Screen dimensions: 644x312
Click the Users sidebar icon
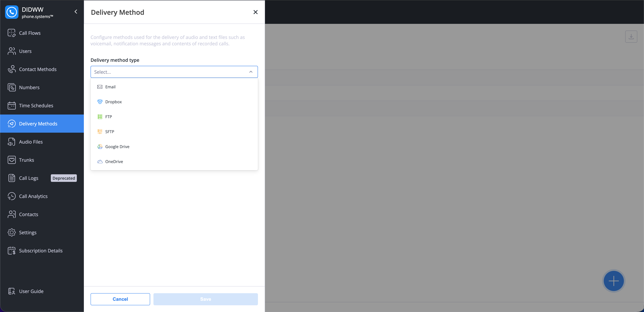coord(12,51)
